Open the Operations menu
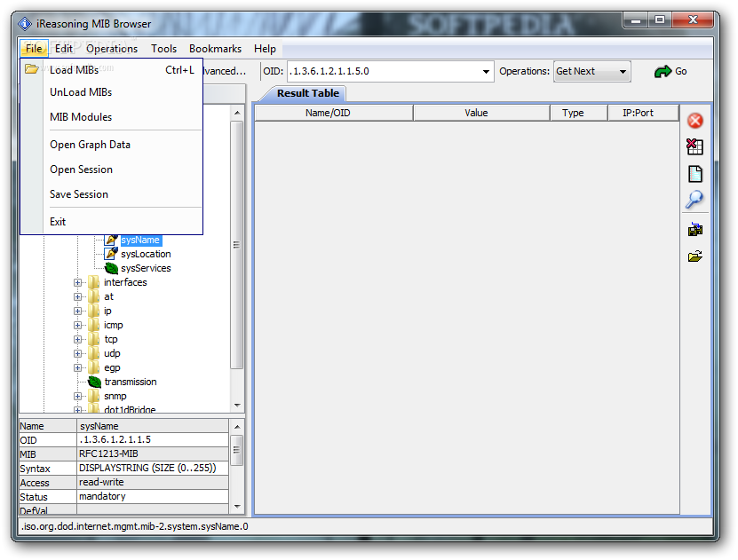 click(x=112, y=49)
